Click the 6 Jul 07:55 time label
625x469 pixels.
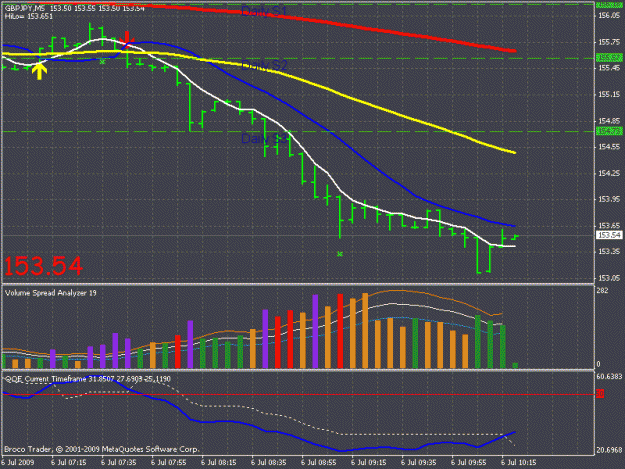[169, 463]
